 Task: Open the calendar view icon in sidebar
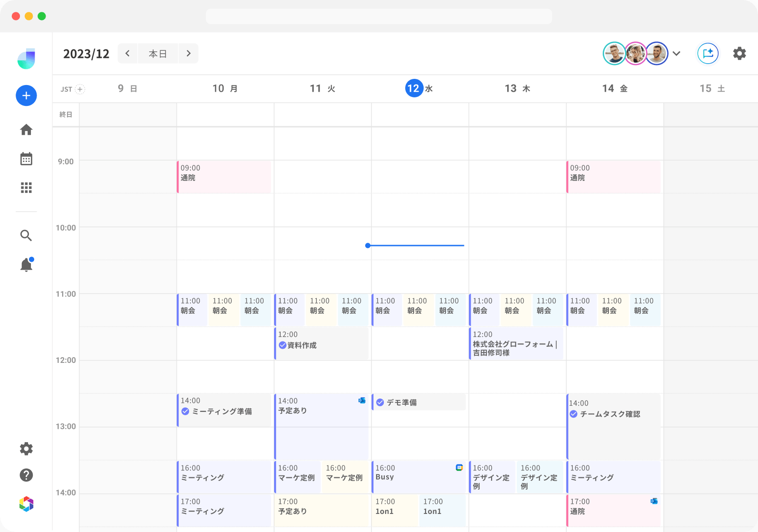[26, 159]
